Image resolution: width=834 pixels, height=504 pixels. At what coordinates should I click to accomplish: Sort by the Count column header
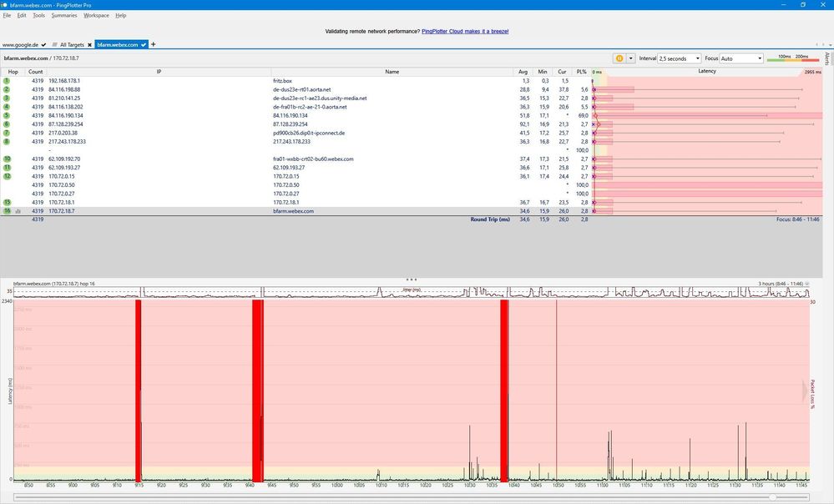click(x=36, y=72)
